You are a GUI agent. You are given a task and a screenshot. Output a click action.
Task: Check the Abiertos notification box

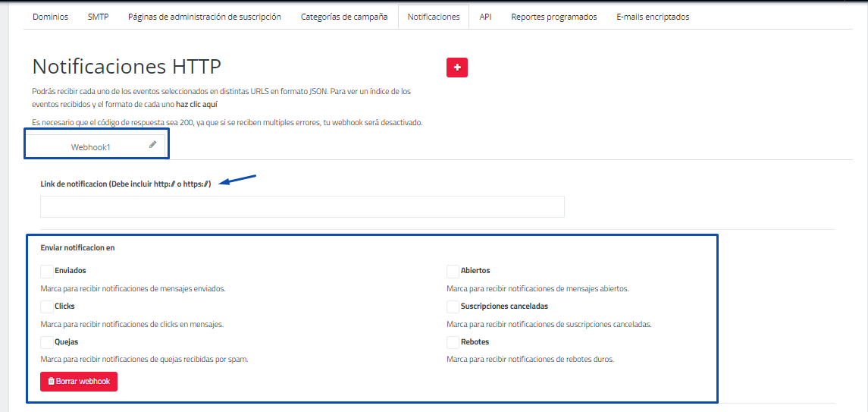[x=453, y=271]
